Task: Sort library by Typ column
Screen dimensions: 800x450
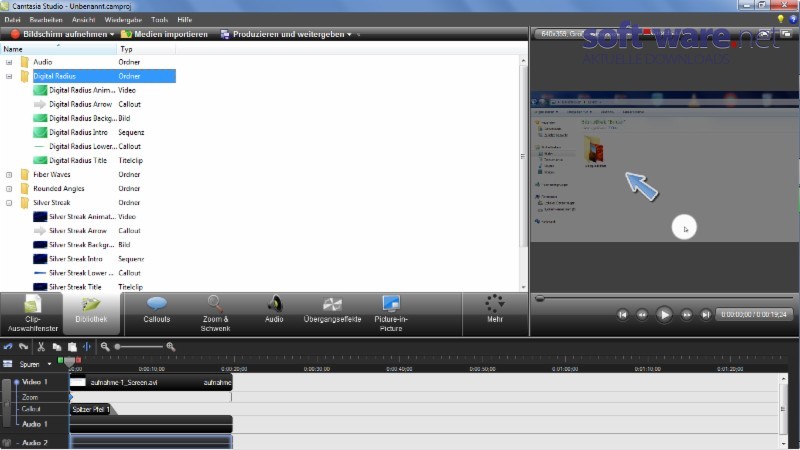Action: [146, 49]
